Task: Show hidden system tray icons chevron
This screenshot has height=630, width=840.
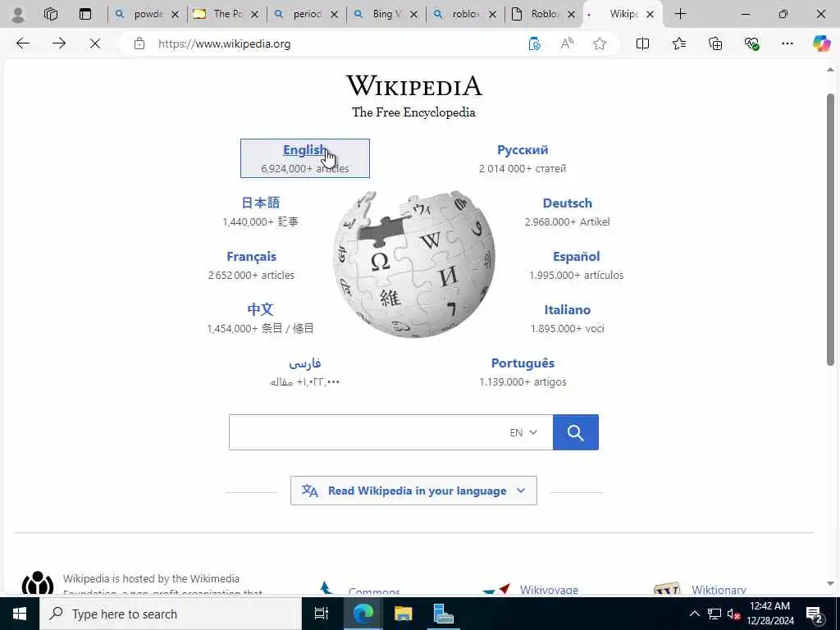Action: pyautogui.click(x=694, y=614)
